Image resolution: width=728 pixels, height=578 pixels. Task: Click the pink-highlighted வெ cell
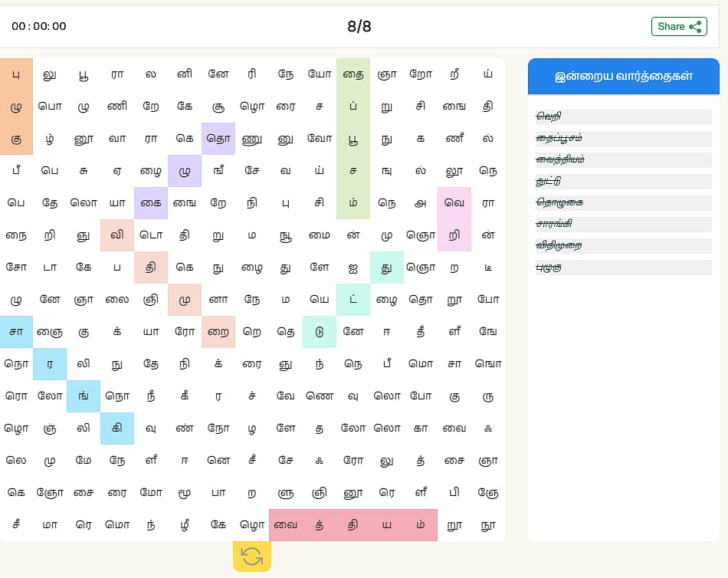(x=454, y=203)
